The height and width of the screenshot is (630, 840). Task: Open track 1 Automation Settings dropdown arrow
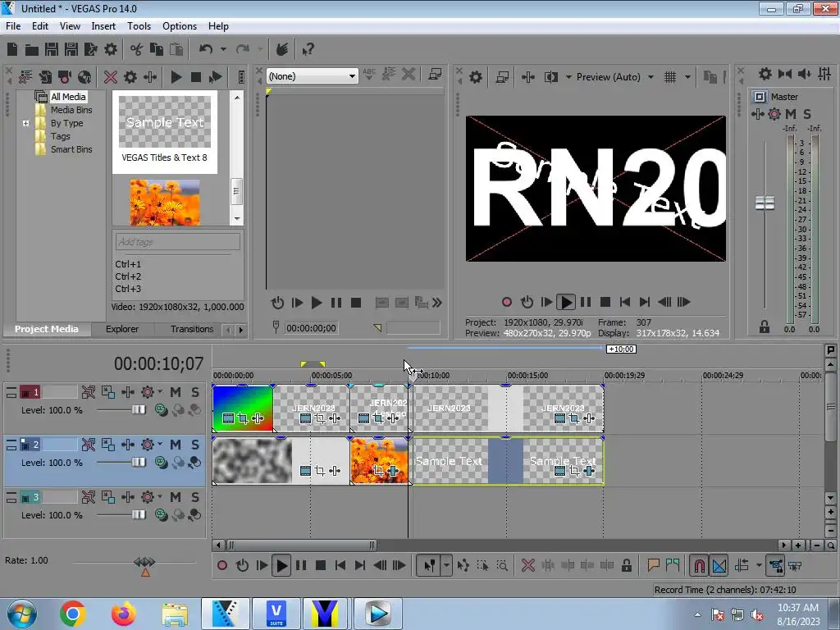(160, 391)
